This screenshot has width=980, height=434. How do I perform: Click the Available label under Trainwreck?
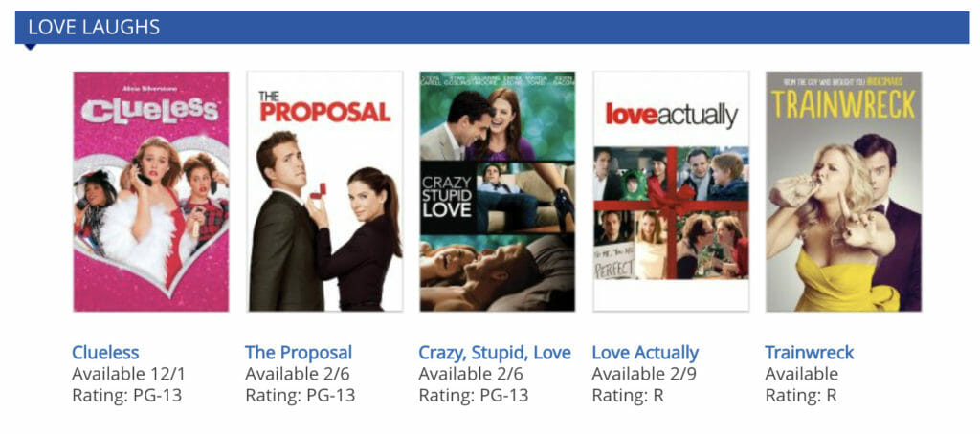[802, 374]
